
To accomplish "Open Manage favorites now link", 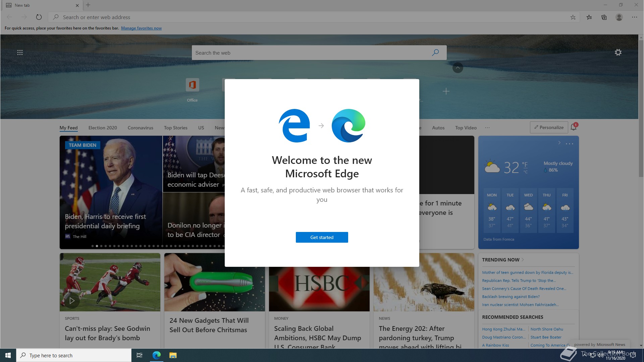I will coord(141,28).
